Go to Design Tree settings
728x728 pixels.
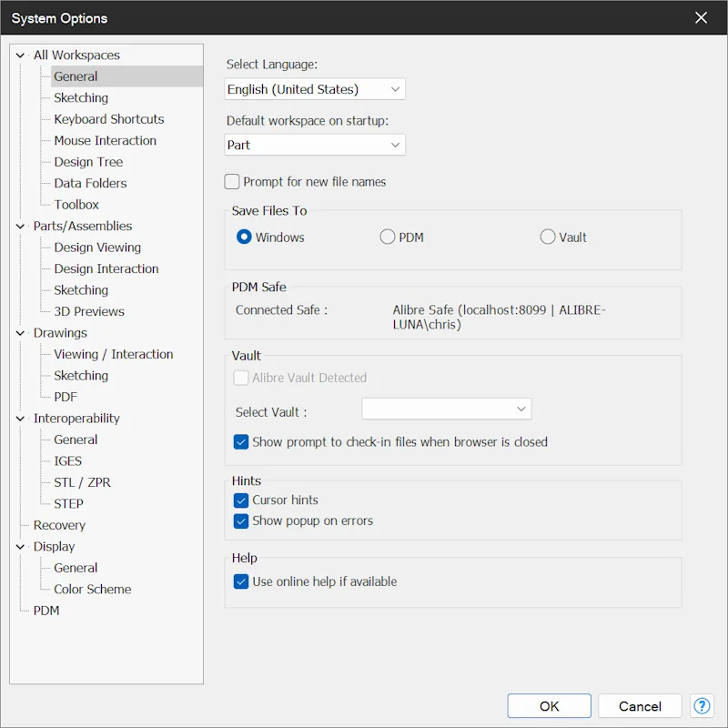88,162
